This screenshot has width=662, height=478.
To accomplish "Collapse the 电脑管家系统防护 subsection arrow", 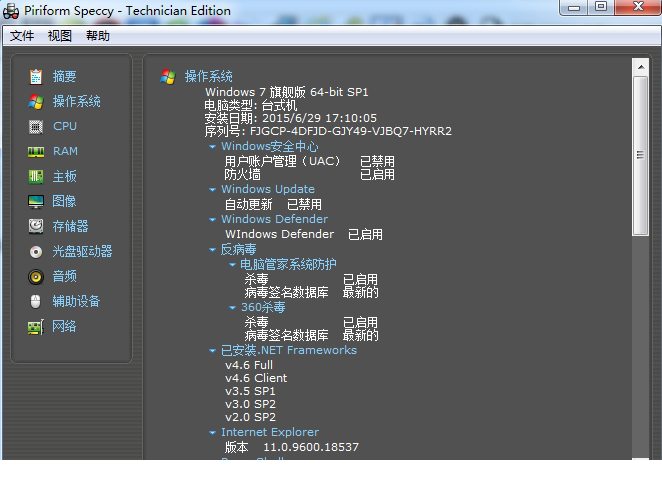I will [x=232, y=265].
